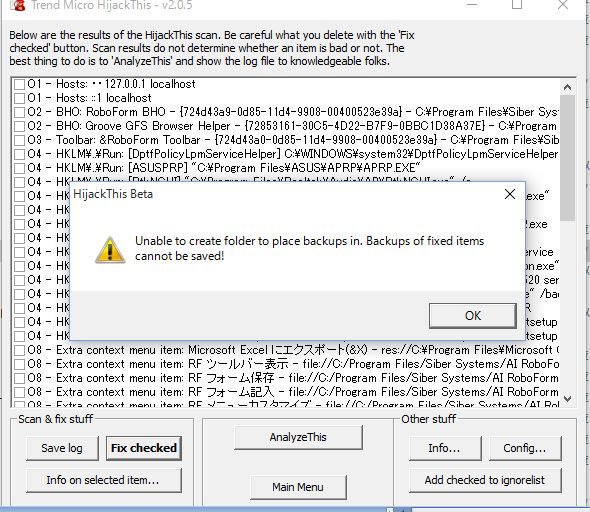Close the HijackThis Beta dialog with X

(x=510, y=194)
